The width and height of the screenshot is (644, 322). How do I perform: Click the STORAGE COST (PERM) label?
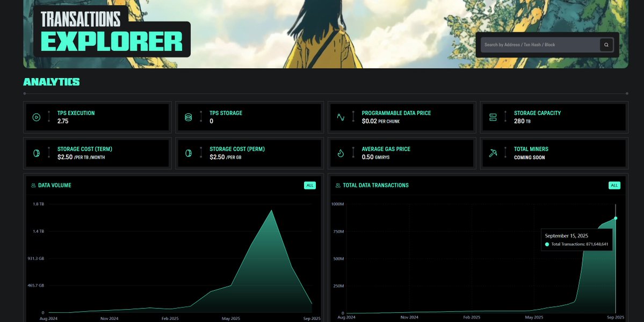point(237,149)
